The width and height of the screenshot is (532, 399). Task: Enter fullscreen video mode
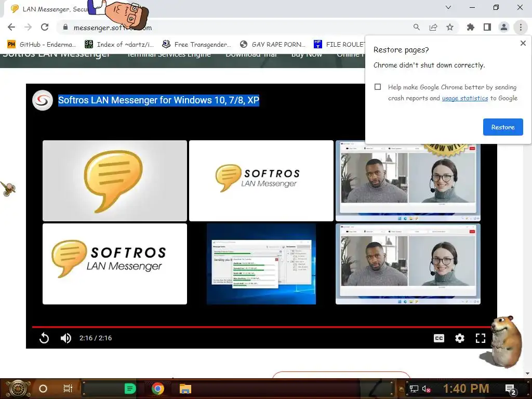click(481, 338)
